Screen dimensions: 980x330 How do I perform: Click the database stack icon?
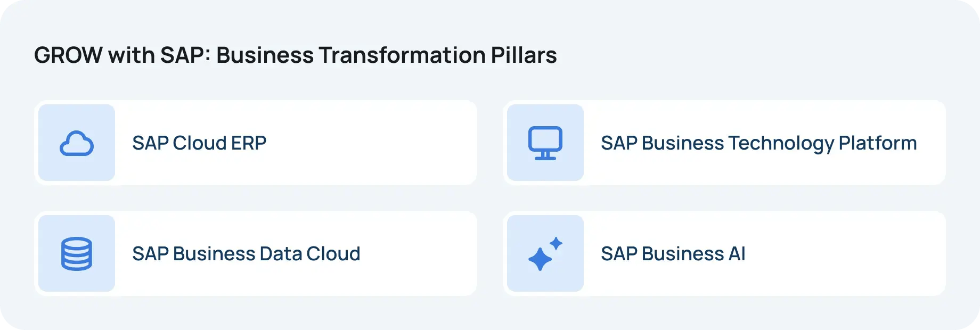[x=77, y=254]
